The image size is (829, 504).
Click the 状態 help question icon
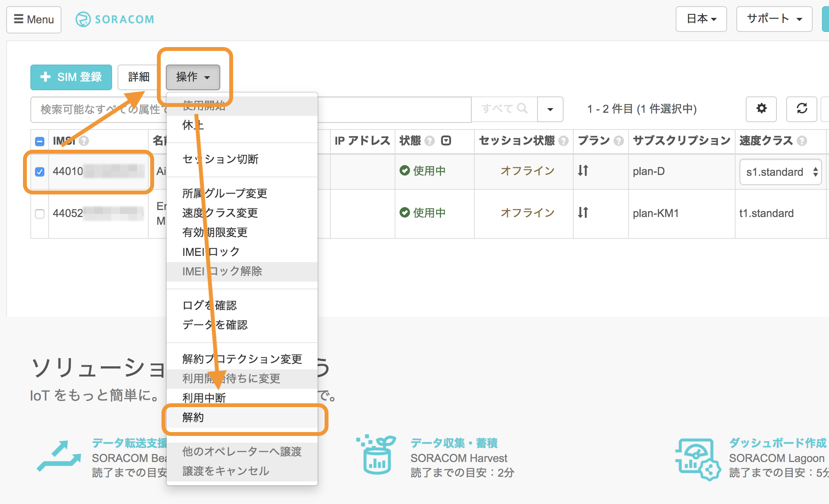pos(429,141)
